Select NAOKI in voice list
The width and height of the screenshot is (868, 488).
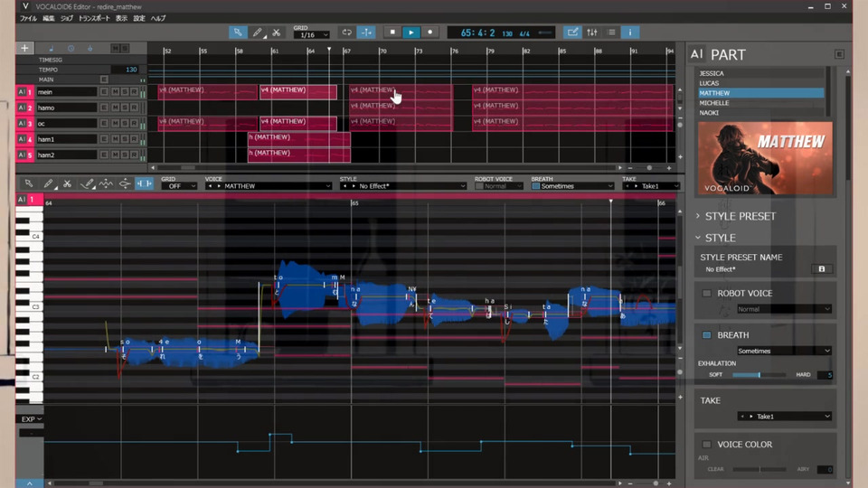pyautogui.click(x=760, y=113)
